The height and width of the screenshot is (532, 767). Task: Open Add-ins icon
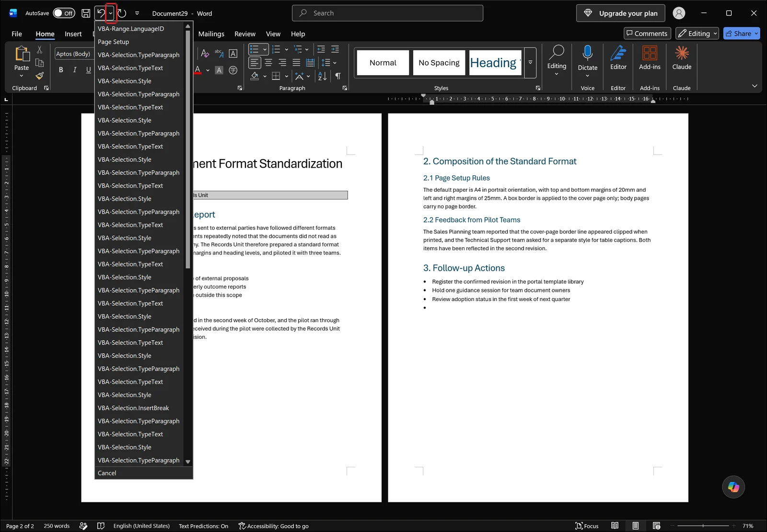[650, 54]
